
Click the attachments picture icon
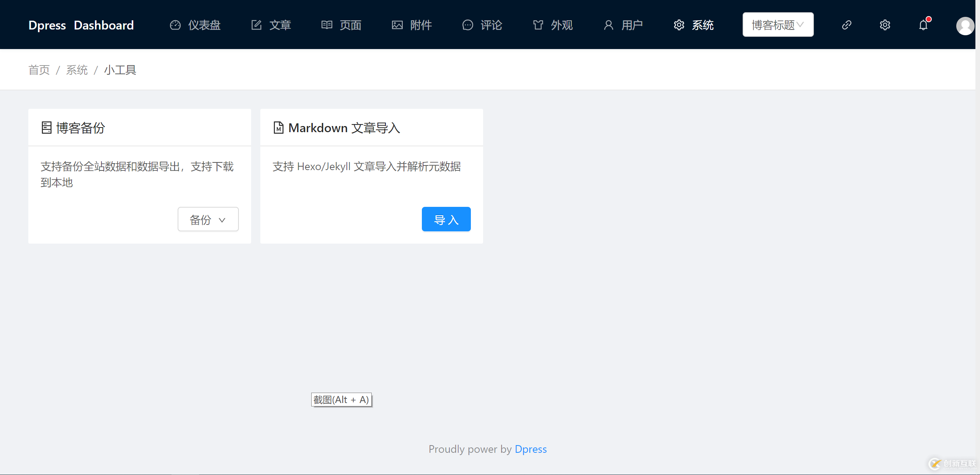397,25
